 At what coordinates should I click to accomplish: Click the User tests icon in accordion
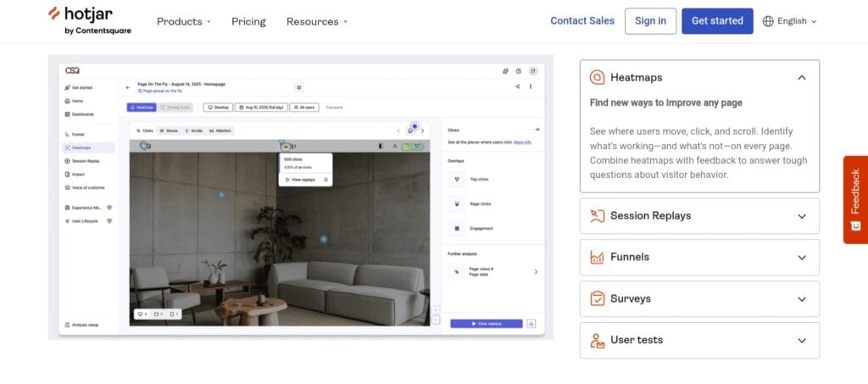(597, 340)
